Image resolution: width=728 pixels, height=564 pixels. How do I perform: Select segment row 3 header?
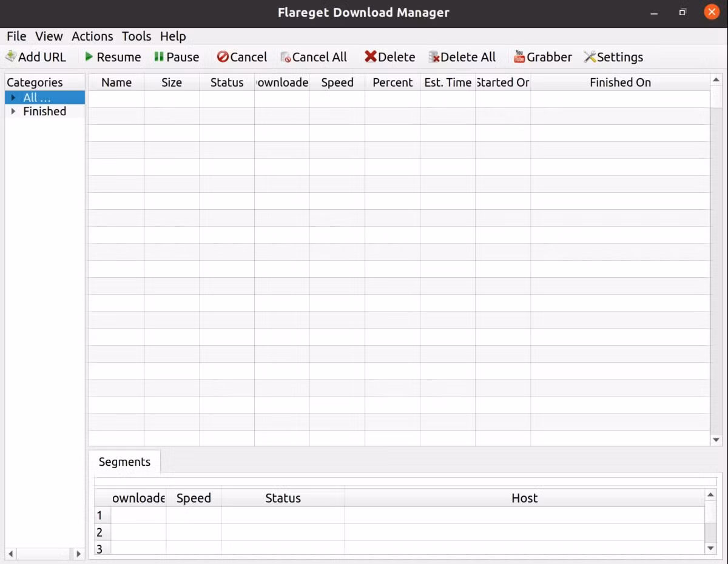103,549
